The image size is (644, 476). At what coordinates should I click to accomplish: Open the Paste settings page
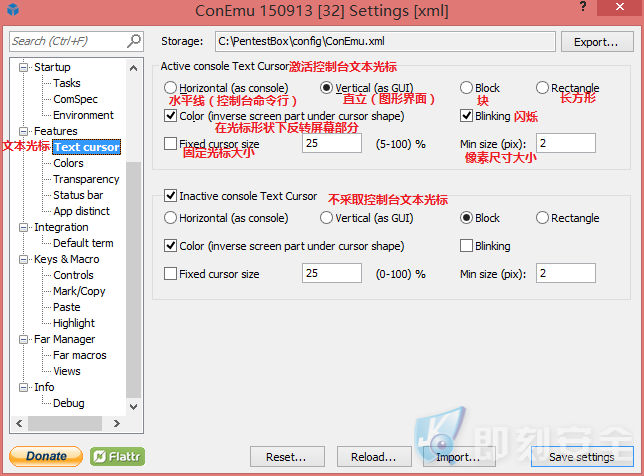tap(67, 307)
